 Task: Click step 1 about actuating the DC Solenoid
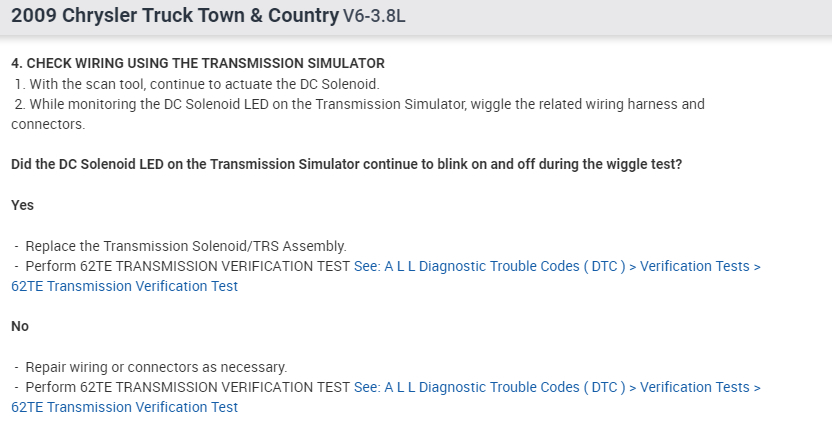click(197, 83)
